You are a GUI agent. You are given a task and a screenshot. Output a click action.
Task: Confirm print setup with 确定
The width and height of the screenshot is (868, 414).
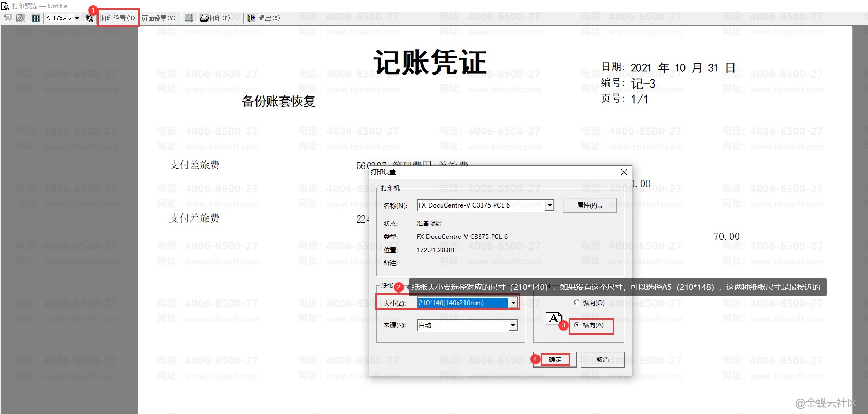(x=555, y=360)
